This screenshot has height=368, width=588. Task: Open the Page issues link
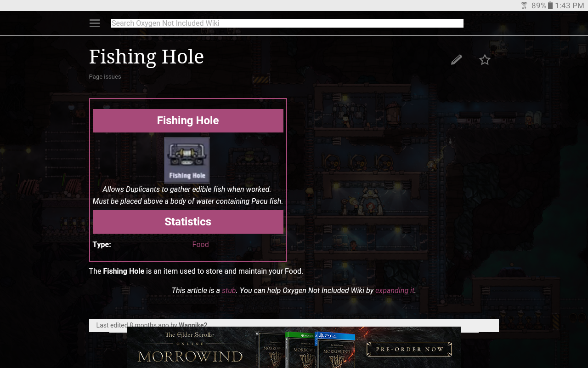105,77
